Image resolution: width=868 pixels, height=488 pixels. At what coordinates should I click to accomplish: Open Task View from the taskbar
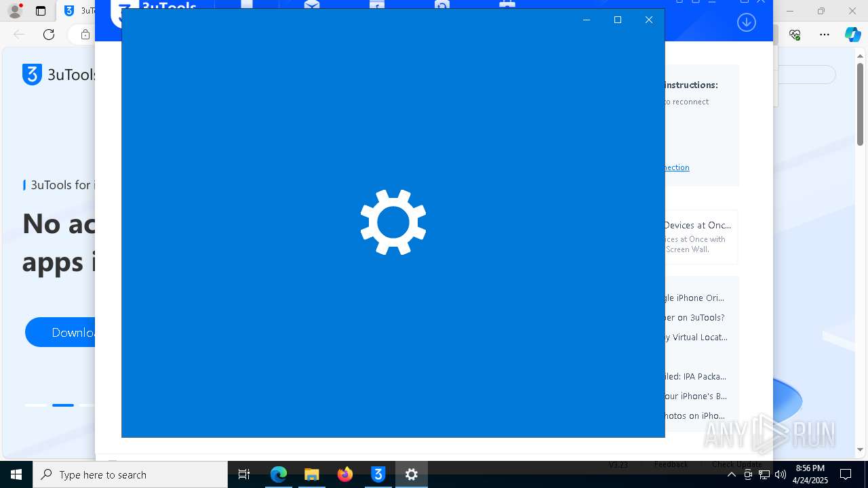coord(244,474)
